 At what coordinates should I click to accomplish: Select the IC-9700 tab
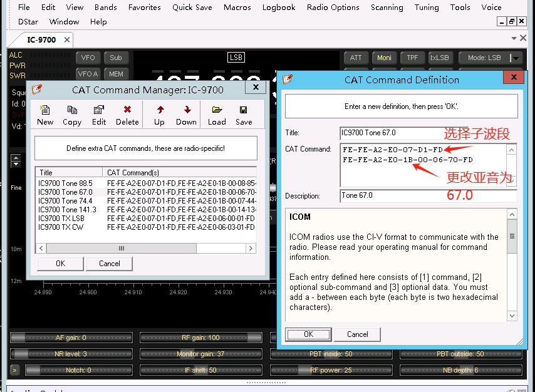(x=41, y=40)
